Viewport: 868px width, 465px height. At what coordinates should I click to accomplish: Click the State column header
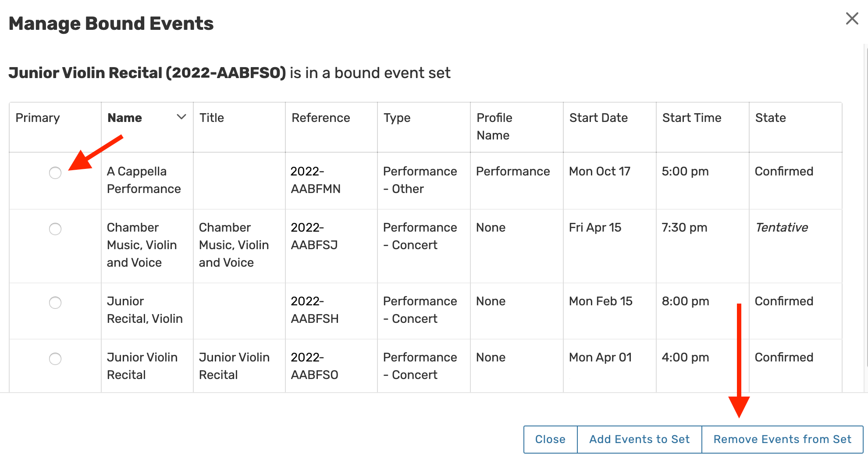point(770,118)
